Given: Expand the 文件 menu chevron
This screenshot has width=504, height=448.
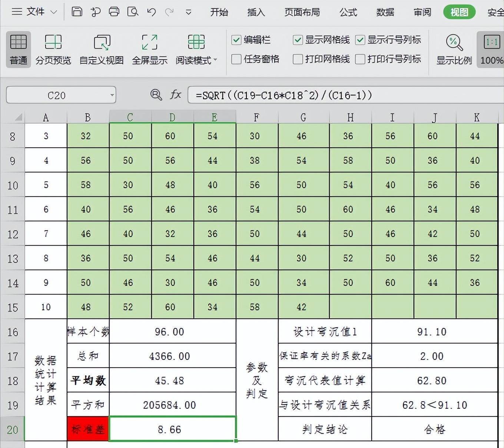Looking at the screenshot, I should coord(53,12).
